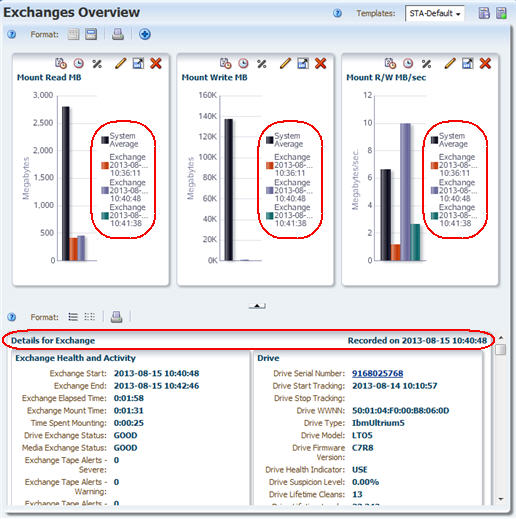Click chart export icon in Mount Read MB pane

coord(138,63)
